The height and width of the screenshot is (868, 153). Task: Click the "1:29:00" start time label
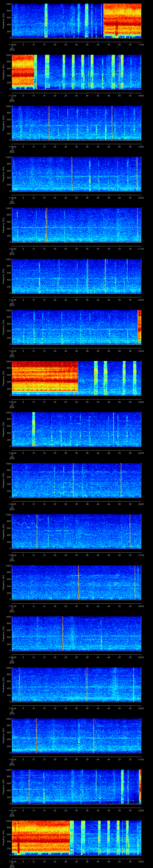(12, 708)
